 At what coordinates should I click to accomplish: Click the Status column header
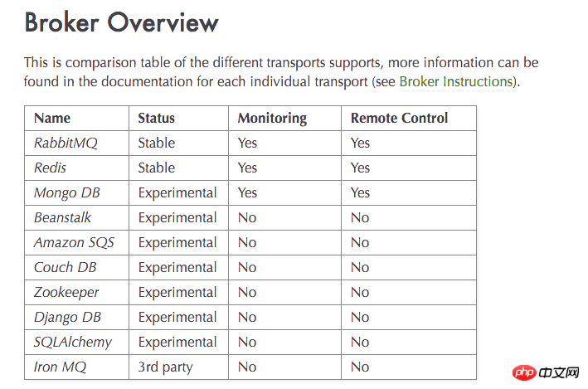coord(156,118)
